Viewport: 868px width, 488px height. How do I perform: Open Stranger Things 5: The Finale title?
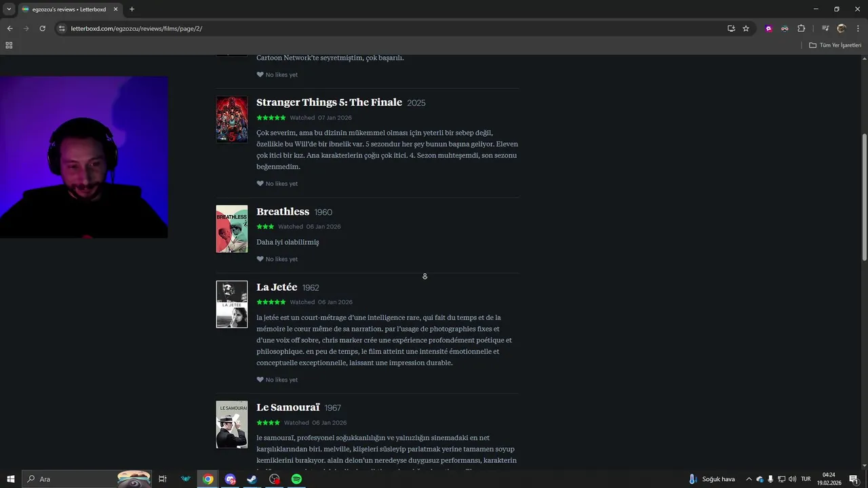pos(329,102)
